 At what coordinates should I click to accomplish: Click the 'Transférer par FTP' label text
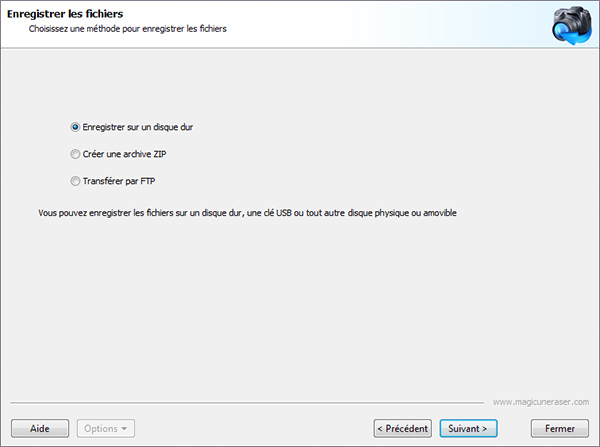click(x=119, y=181)
